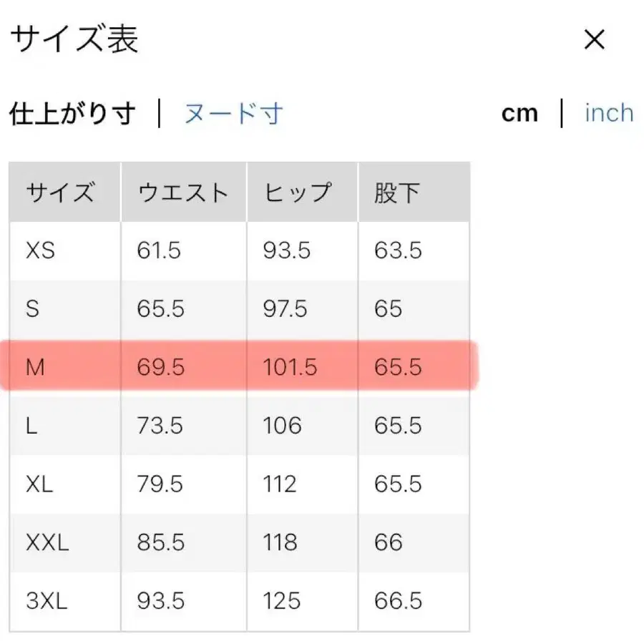Click the 股下 column header
Screen dimensions: 644x644
tap(393, 191)
